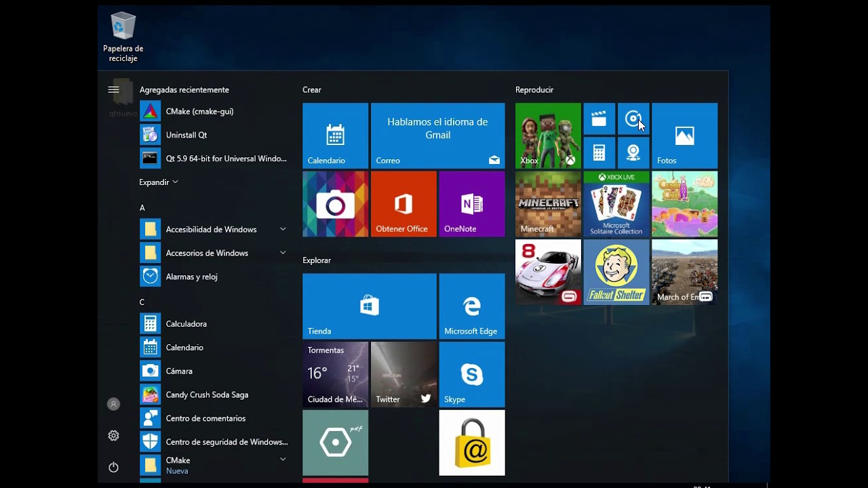868x488 pixels.
Task: Open Qt 5.9 64-bit command prompt entry
Action: click(x=214, y=159)
